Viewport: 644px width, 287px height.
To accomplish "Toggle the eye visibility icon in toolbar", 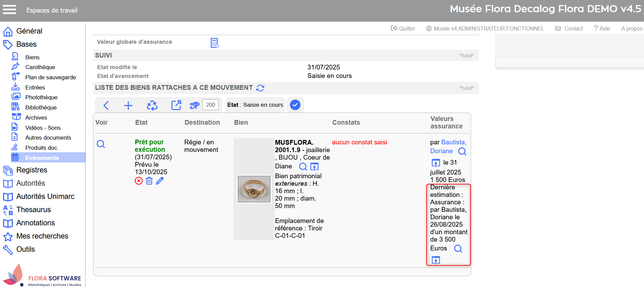I will [x=195, y=105].
